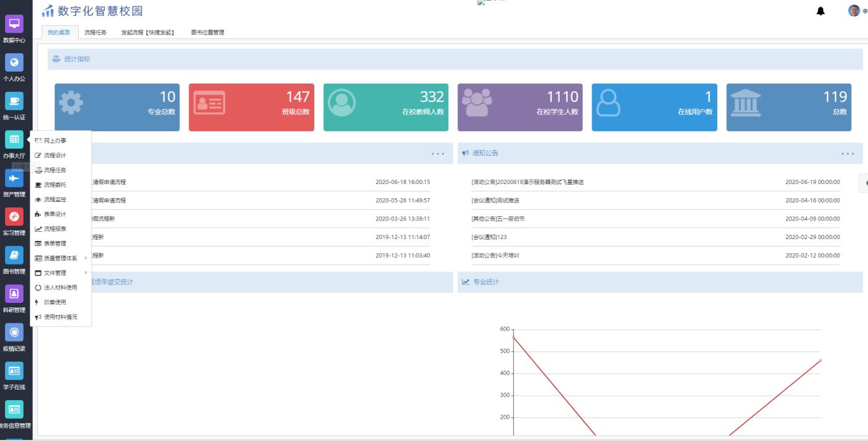Click the scales icon beside 统计指标
This screenshot has width=868, height=441.
click(56, 59)
